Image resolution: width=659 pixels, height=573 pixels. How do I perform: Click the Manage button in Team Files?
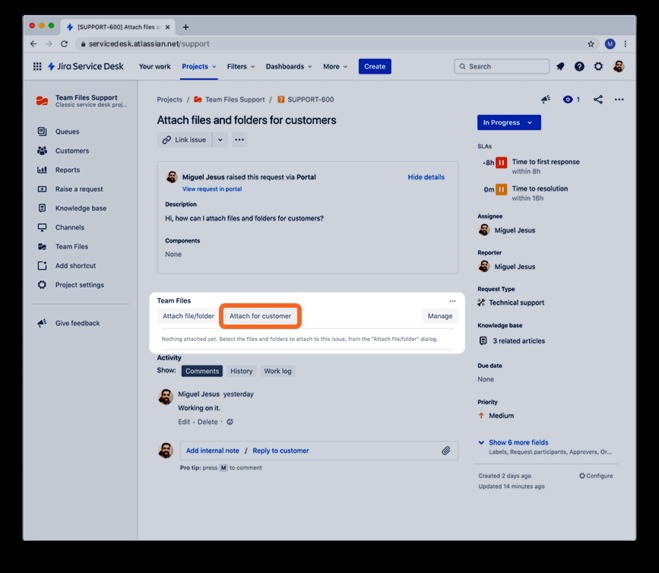[x=440, y=316]
